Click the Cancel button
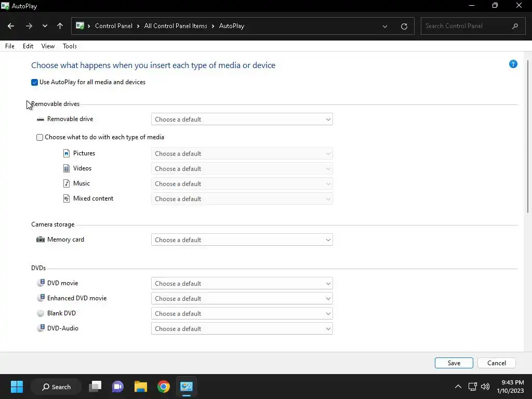532x399 pixels. [x=496, y=363]
